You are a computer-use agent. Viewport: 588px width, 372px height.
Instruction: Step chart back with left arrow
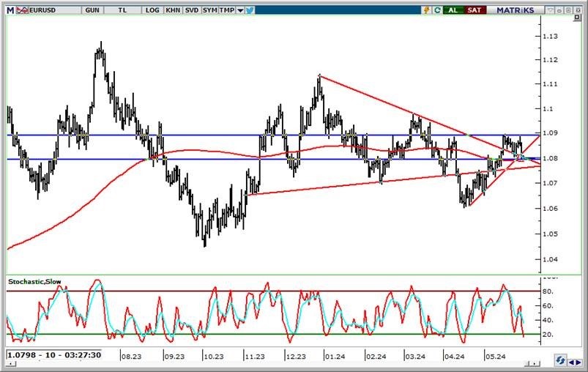[571, 362]
